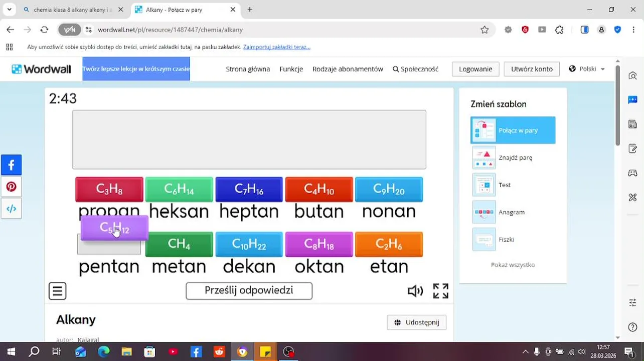This screenshot has height=361, width=644.
Task: Mute the game sound speaker icon
Action: [415, 291]
